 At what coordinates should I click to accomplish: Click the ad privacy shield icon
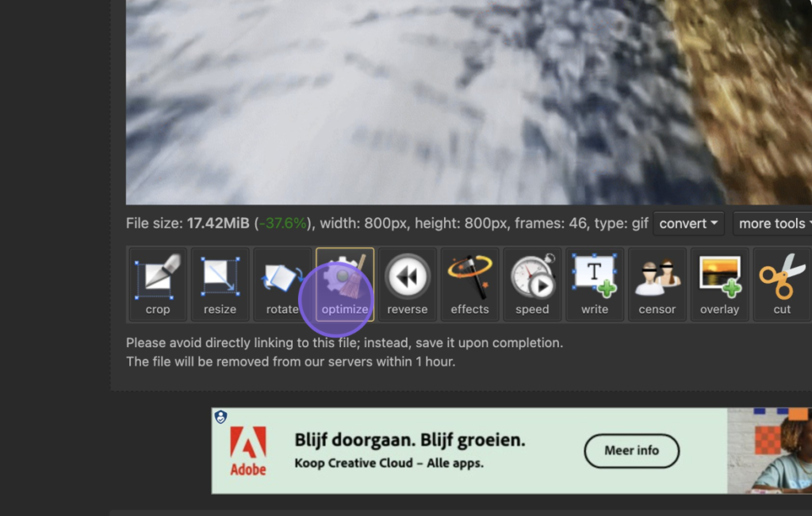click(x=221, y=417)
